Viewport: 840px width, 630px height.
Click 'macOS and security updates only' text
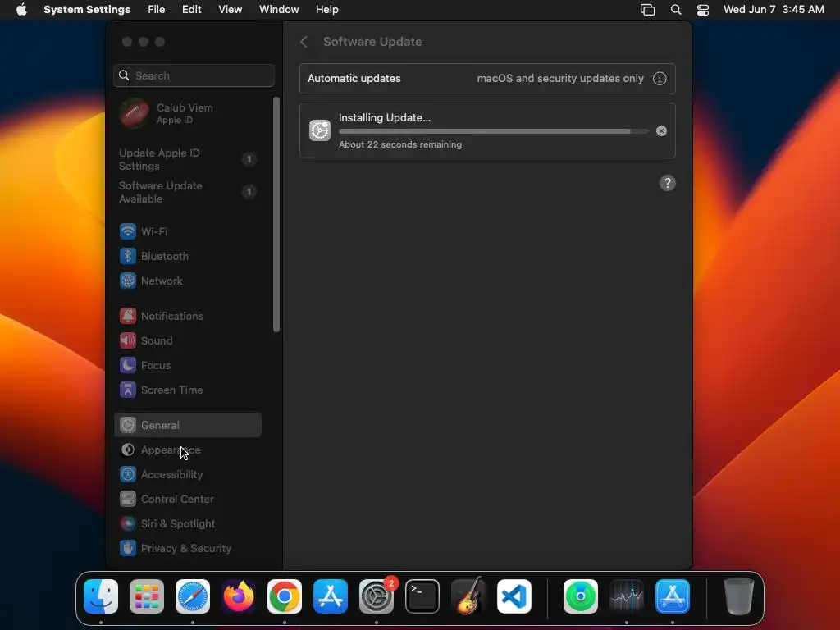(560, 79)
